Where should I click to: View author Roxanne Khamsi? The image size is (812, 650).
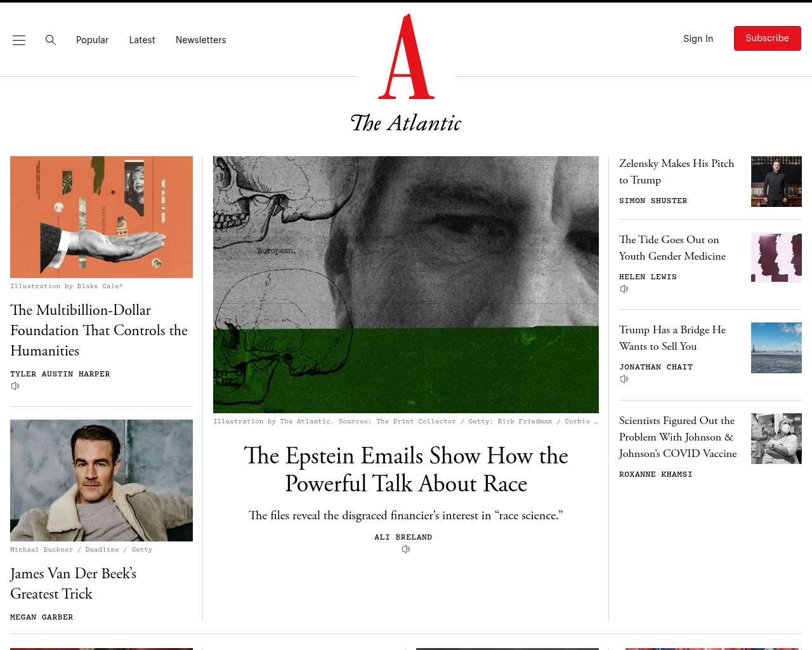tap(656, 474)
